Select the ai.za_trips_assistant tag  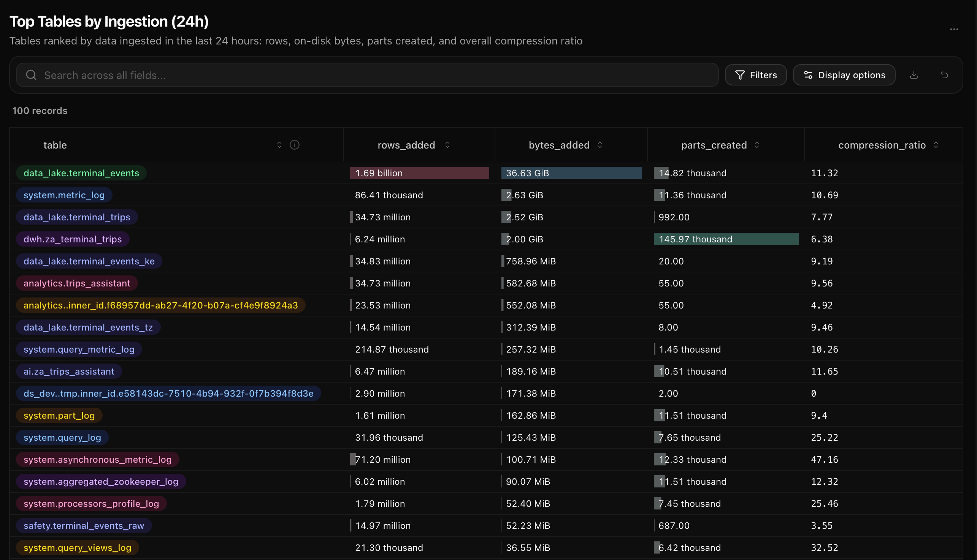(69, 372)
